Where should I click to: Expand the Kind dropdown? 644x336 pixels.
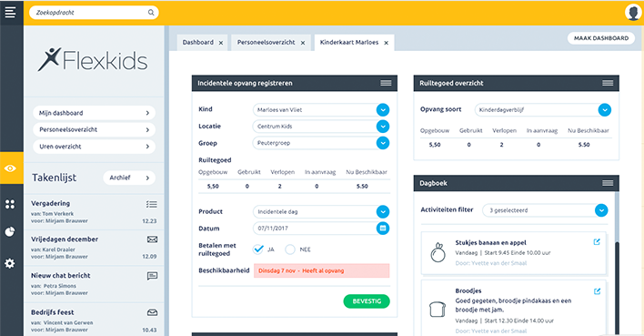point(383,110)
